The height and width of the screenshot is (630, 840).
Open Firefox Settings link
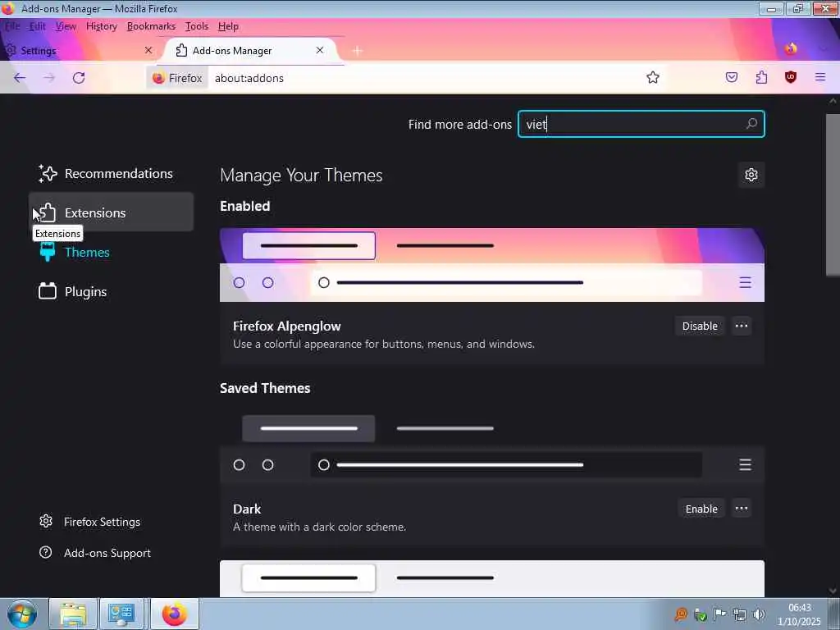click(89, 521)
